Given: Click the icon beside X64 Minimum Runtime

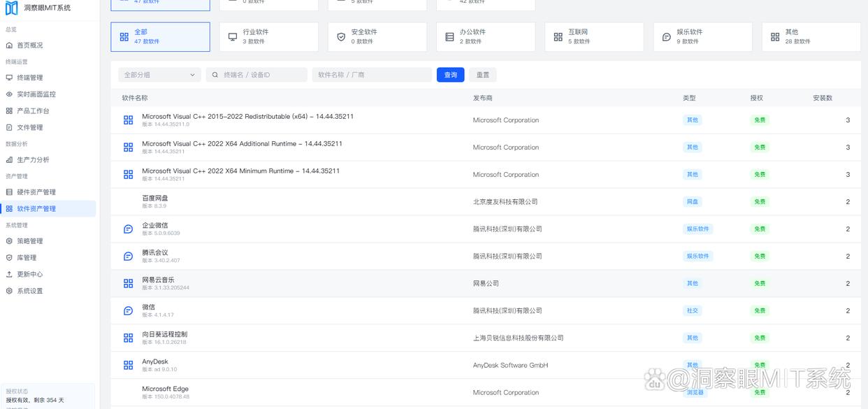Looking at the screenshot, I should [x=128, y=175].
